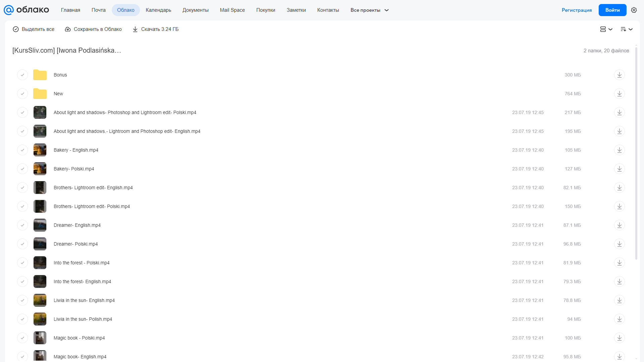644x362 pixels.
Task: Click download icon for Bonus folder
Action: coord(620,75)
